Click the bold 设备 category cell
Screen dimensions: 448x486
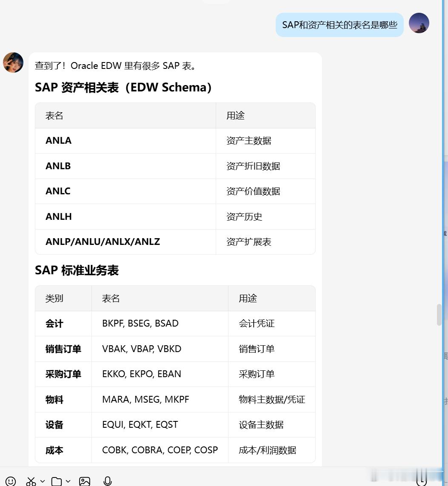point(63,425)
